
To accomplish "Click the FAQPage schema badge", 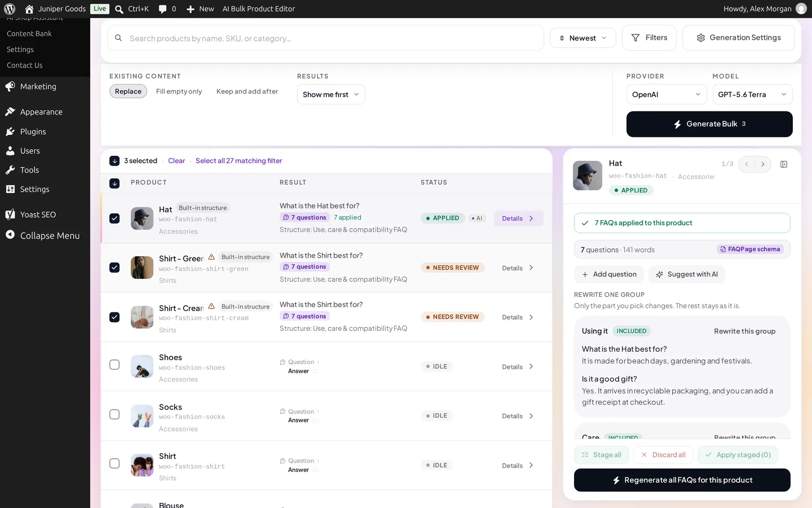I will pyautogui.click(x=750, y=249).
